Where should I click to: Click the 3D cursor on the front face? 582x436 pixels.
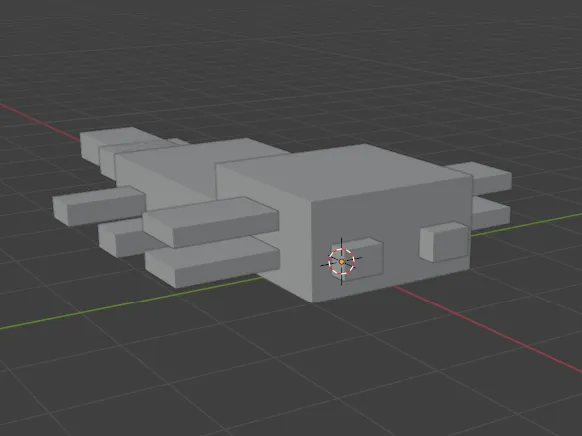coord(341,262)
